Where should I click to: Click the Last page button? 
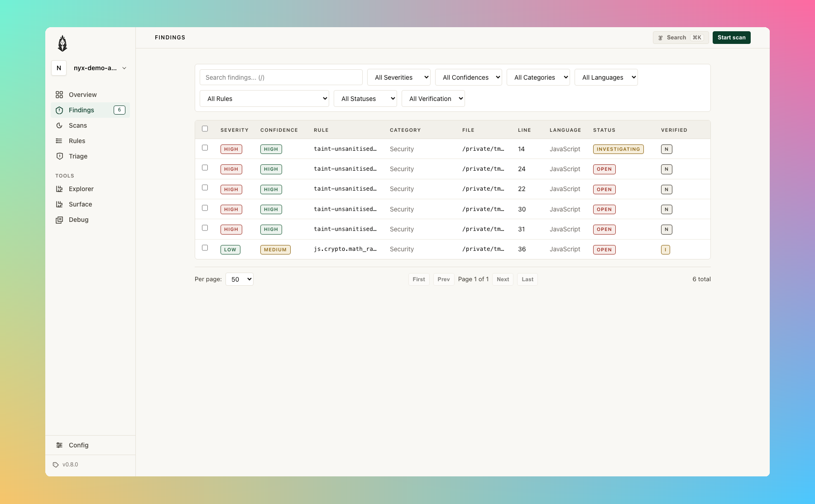click(527, 279)
